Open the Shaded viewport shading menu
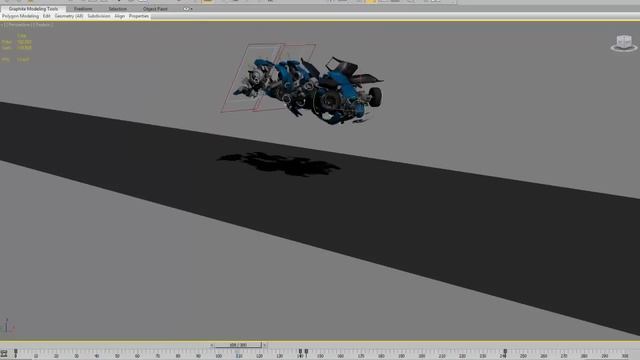Image resolution: width=640 pixels, height=360 pixels. click(x=42, y=24)
